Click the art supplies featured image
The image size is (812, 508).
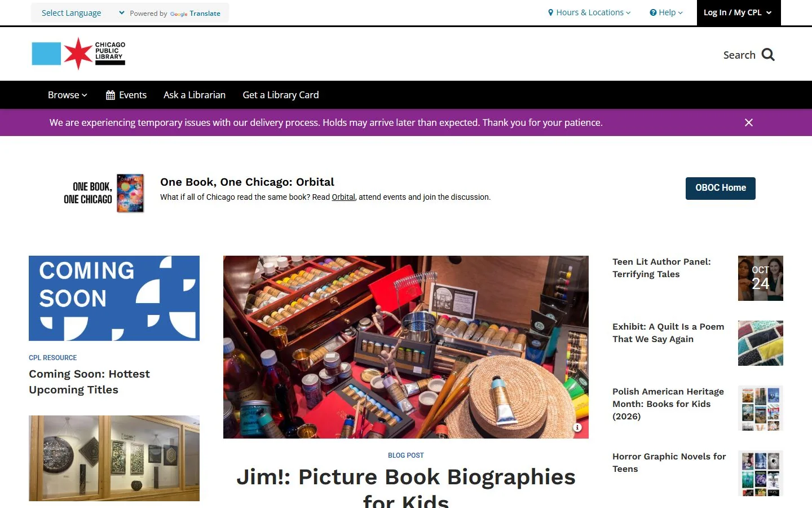pos(406,347)
